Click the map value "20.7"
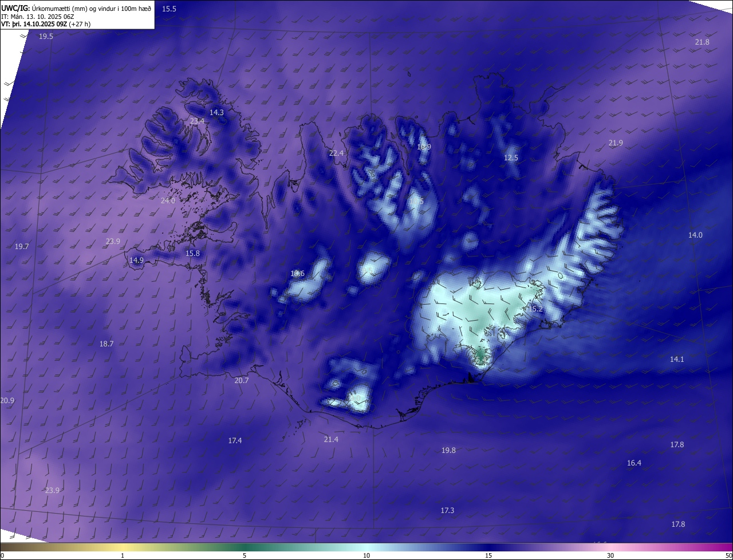 pyautogui.click(x=242, y=380)
